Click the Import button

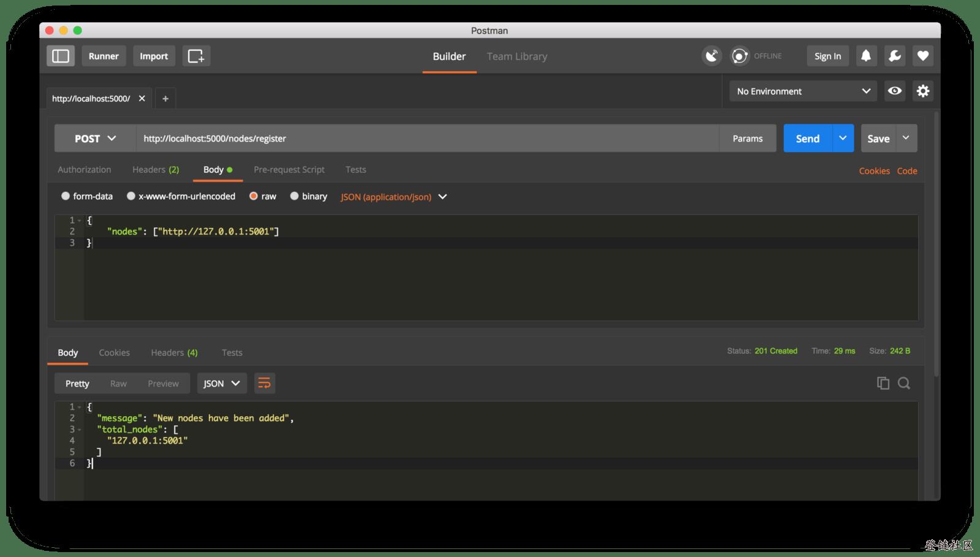[154, 56]
